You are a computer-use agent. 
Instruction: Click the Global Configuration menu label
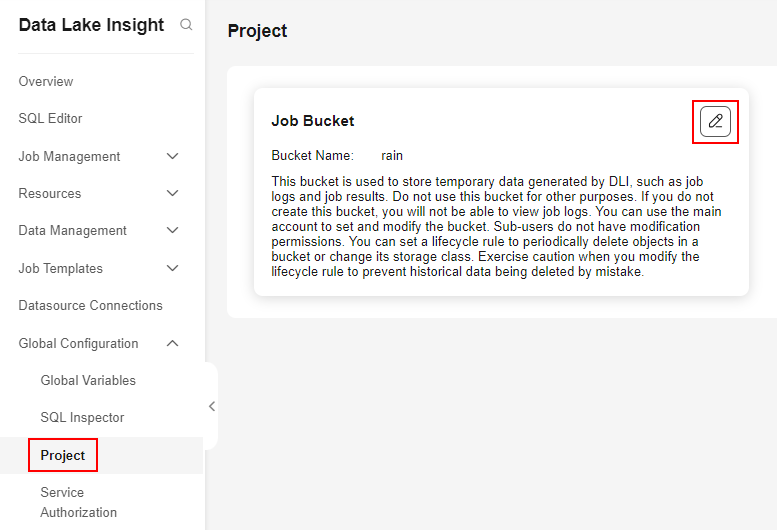78,343
